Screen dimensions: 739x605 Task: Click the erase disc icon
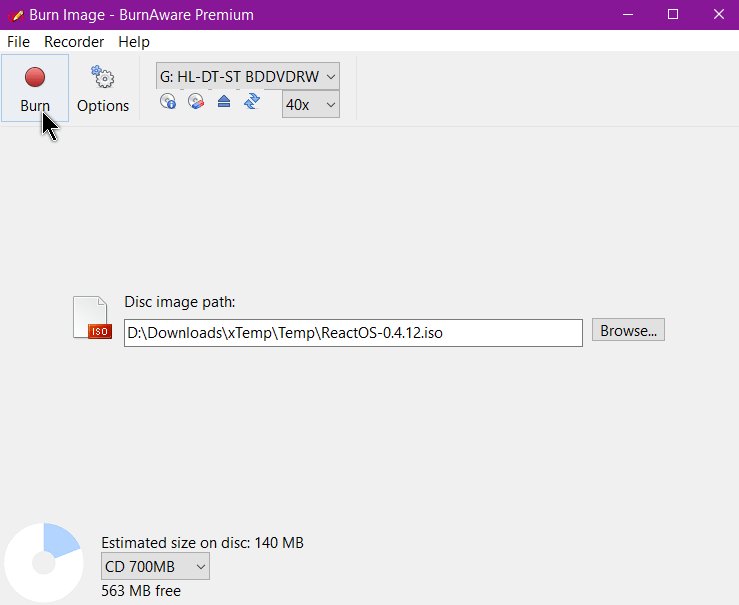coord(196,101)
